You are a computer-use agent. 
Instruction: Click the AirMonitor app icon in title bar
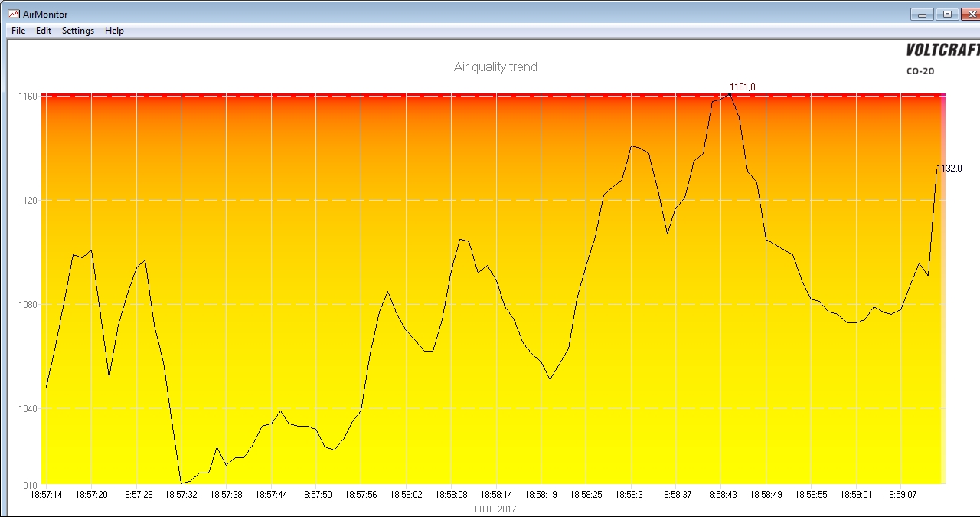click(x=14, y=14)
